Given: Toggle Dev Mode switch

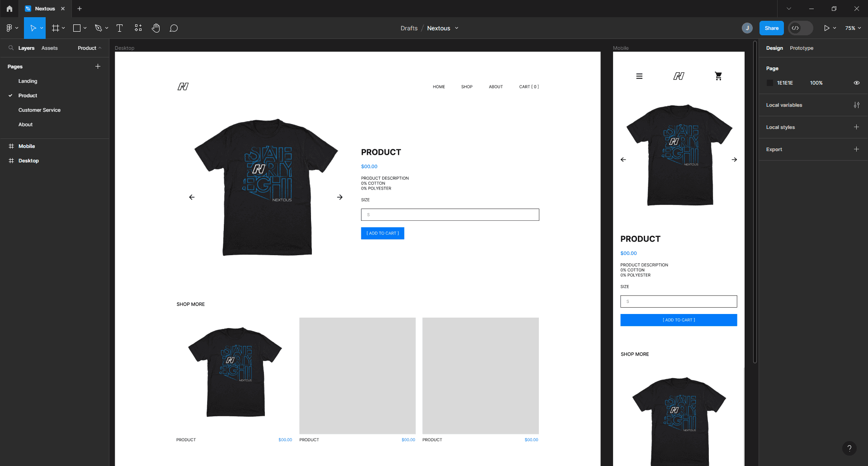Looking at the screenshot, I should pyautogui.click(x=801, y=28).
